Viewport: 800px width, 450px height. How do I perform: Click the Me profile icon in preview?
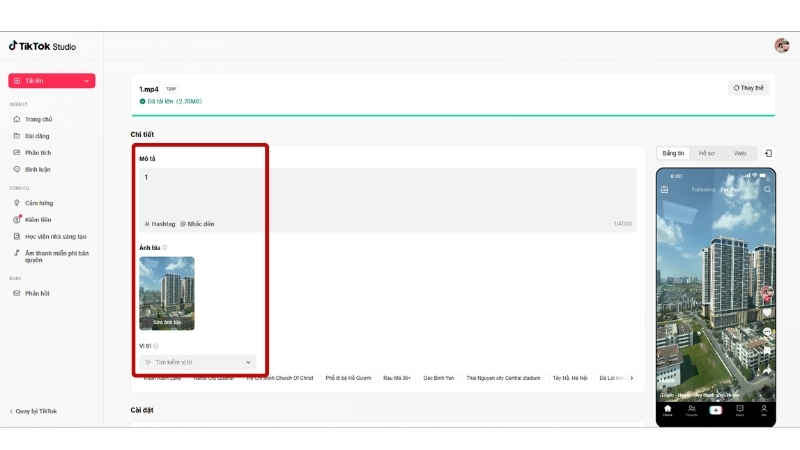(x=764, y=410)
